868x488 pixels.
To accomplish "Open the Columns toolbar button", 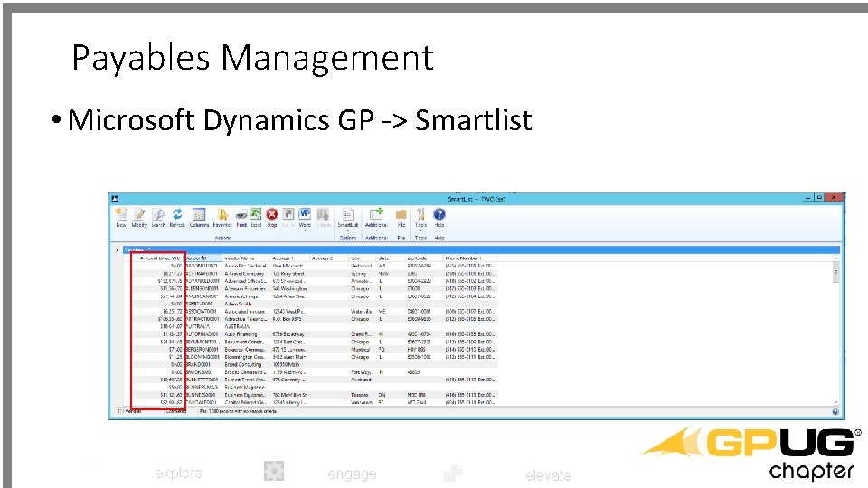I will point(199,217).
